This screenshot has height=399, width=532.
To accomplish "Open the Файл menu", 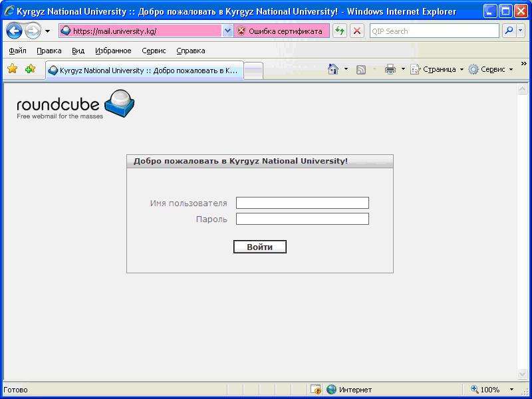I will point(18,51).
